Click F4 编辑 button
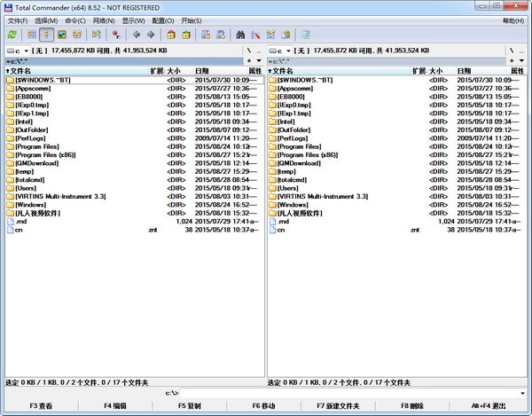Screen dimensions: 532x416 coord(115,406)
